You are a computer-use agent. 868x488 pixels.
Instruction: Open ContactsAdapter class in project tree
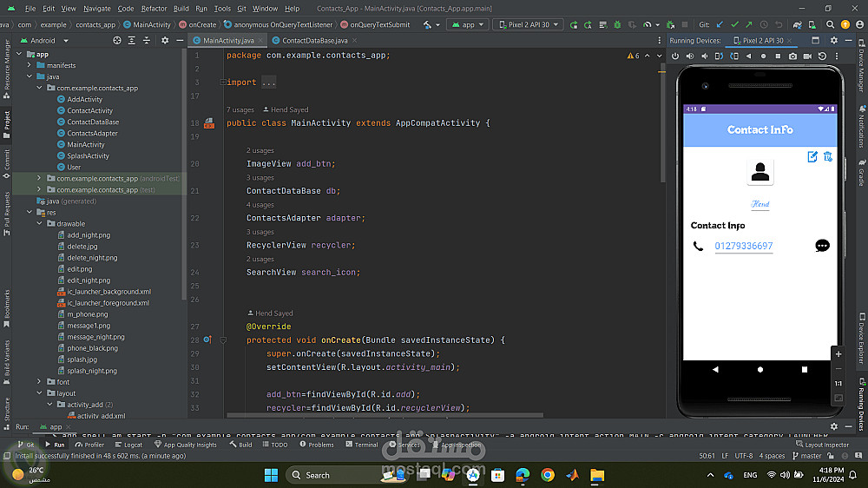(x=92, y=133)
